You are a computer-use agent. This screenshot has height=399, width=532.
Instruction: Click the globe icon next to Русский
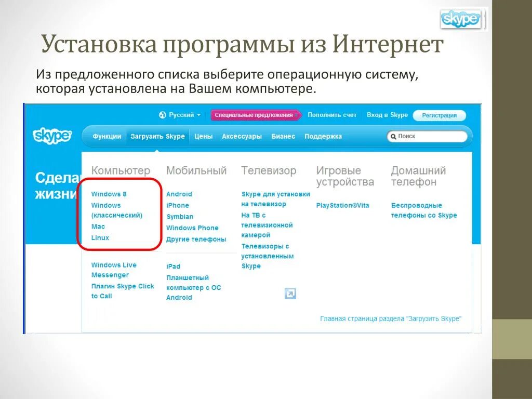[163, 115]
